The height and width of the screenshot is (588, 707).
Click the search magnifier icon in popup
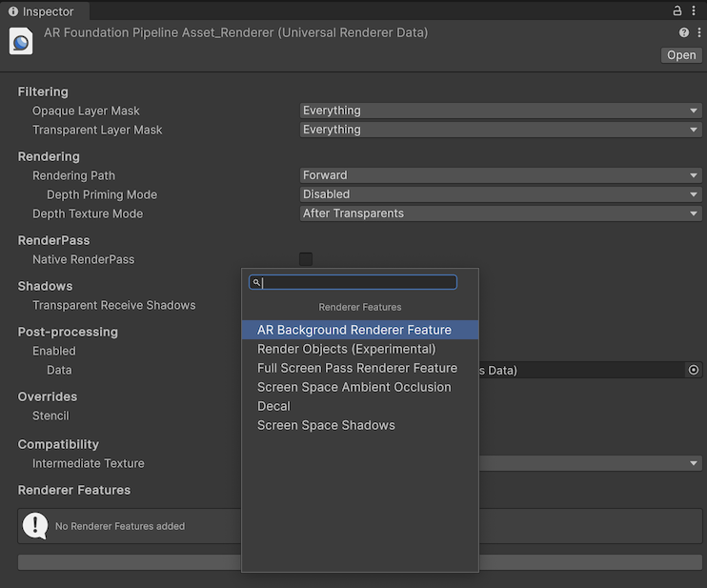(256, 283)
